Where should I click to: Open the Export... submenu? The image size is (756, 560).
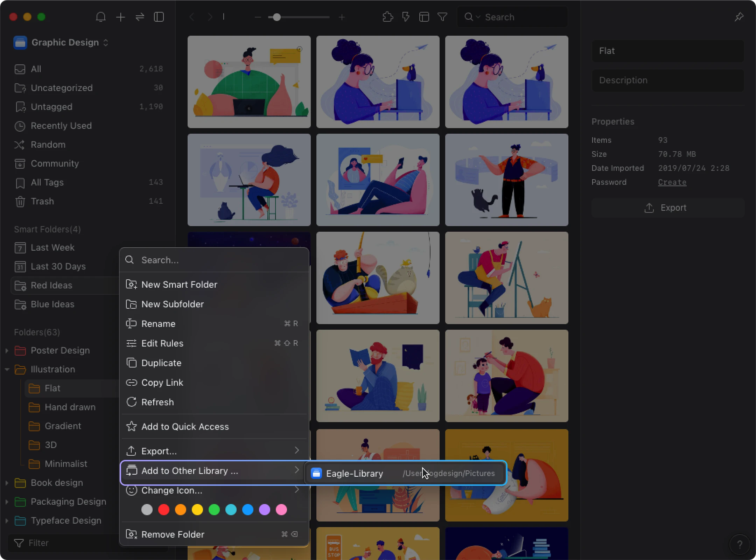214,451
